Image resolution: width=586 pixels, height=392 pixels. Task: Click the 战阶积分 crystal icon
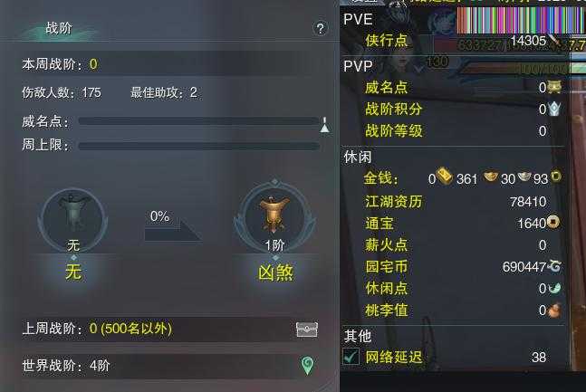(554, 110)
